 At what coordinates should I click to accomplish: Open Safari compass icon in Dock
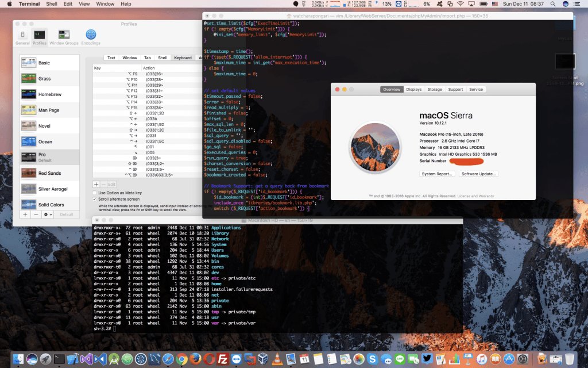point(168,359)
